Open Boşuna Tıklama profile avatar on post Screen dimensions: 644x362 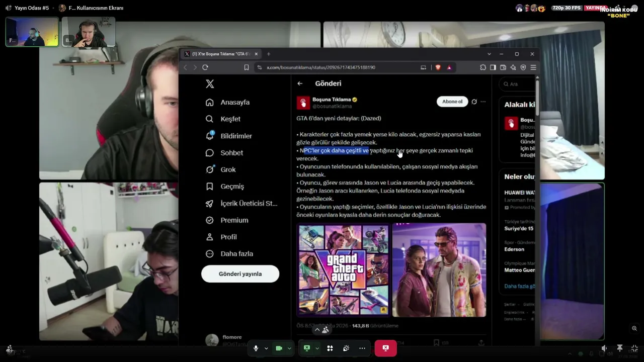[303, 103]
